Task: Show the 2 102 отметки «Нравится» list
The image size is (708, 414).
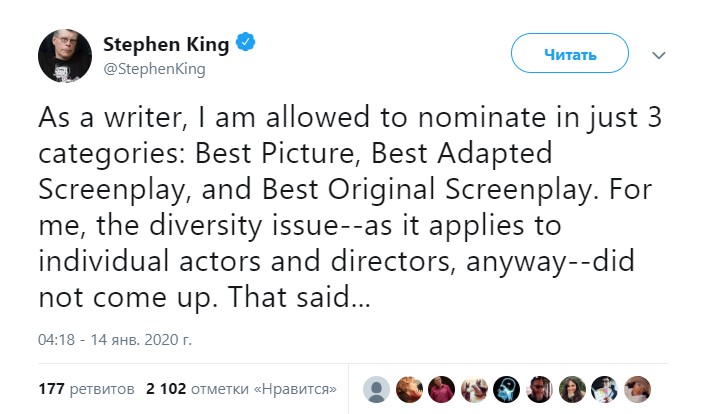Action: (240, 388)
